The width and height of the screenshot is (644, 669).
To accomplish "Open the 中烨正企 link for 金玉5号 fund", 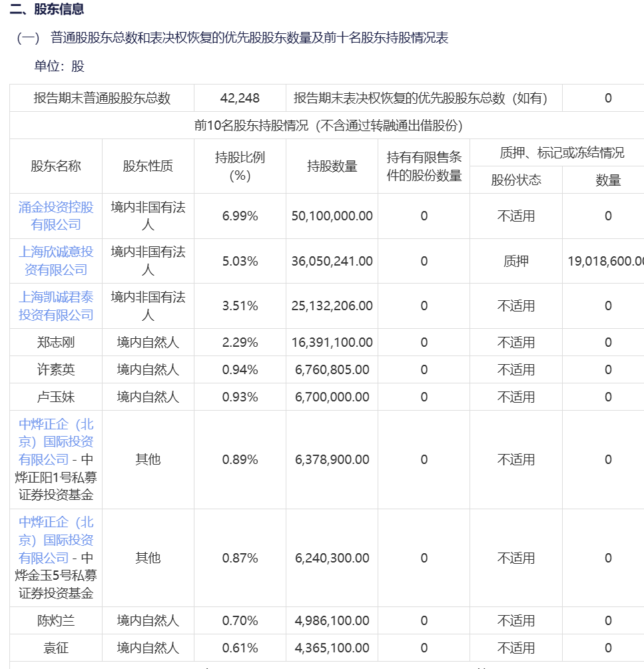I will point(56,540).
